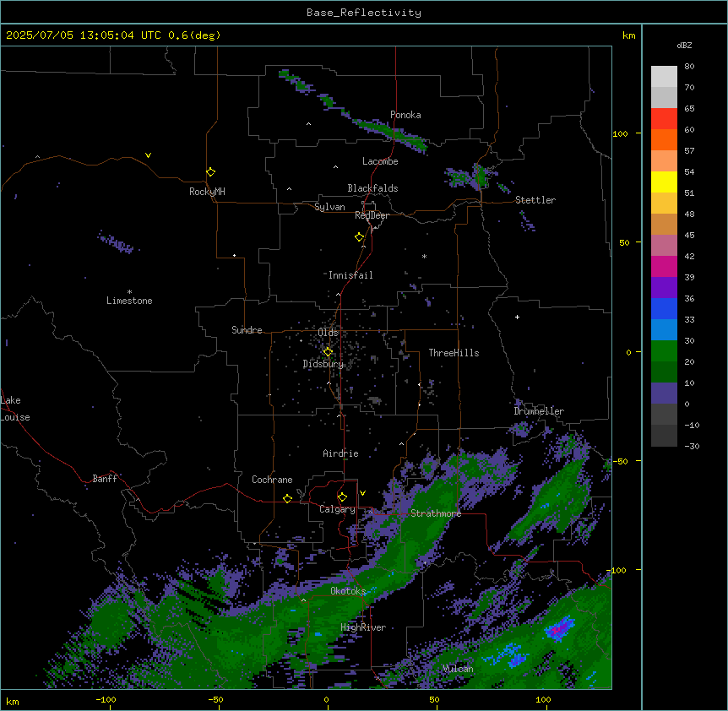Pick the orange 60-57 dBZ legend swatch

664,139
